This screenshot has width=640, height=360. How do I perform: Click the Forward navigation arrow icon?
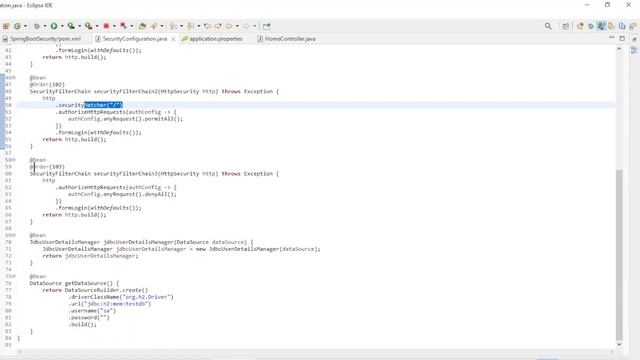[246, 26]
